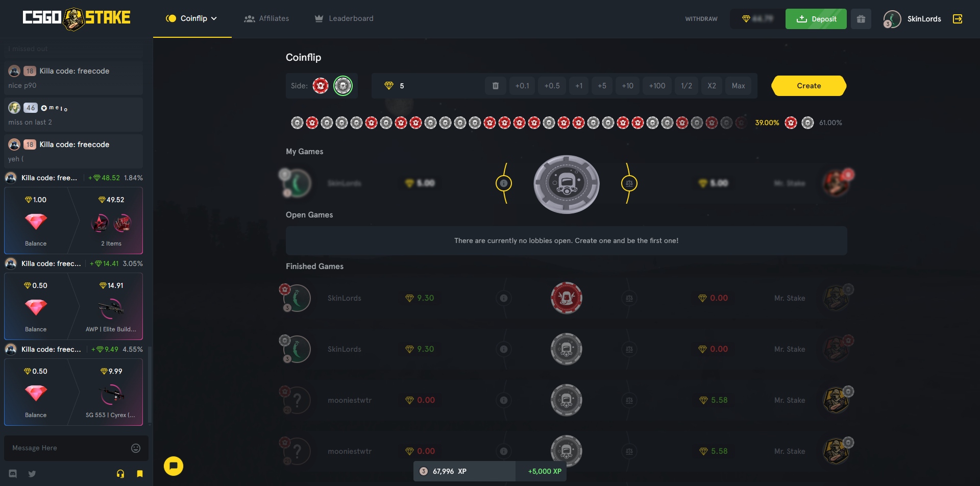Click the large grey coin in My Games

coord(567,184)
